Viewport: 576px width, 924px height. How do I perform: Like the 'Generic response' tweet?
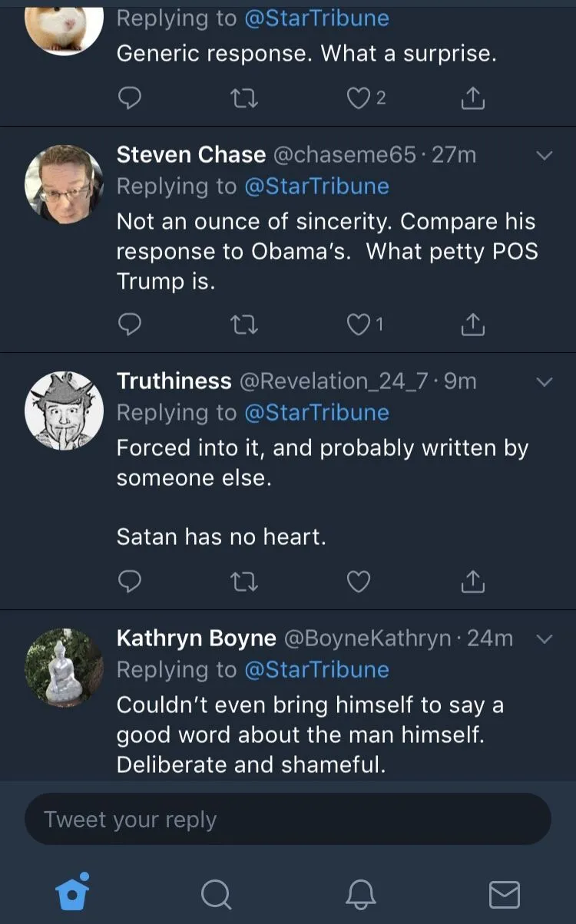click(359, 99)
